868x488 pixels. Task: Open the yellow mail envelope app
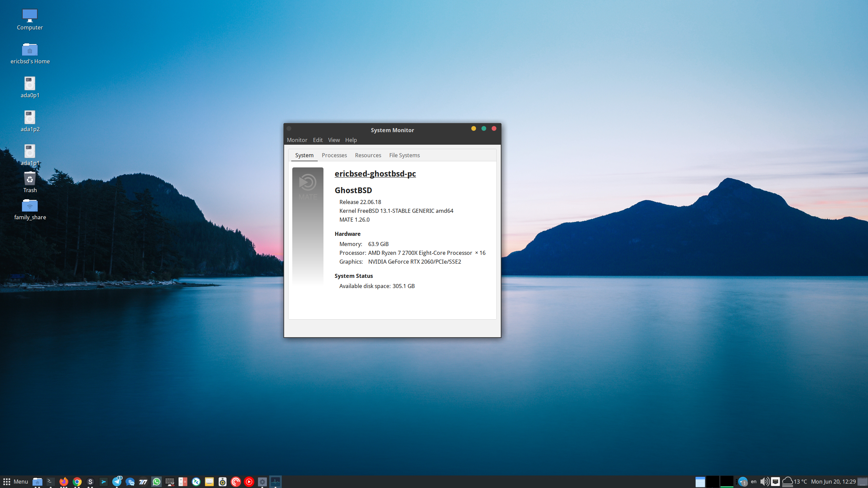[x=209, y=482]
